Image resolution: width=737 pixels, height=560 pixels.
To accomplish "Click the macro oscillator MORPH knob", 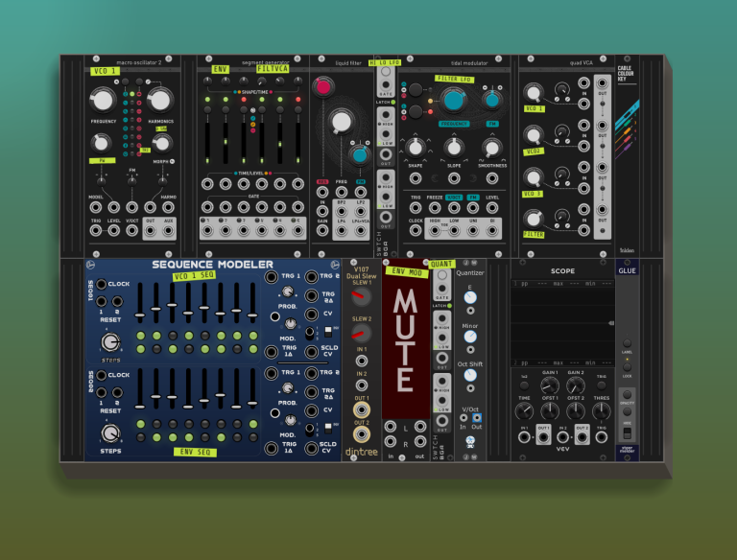I will [161, 144].
